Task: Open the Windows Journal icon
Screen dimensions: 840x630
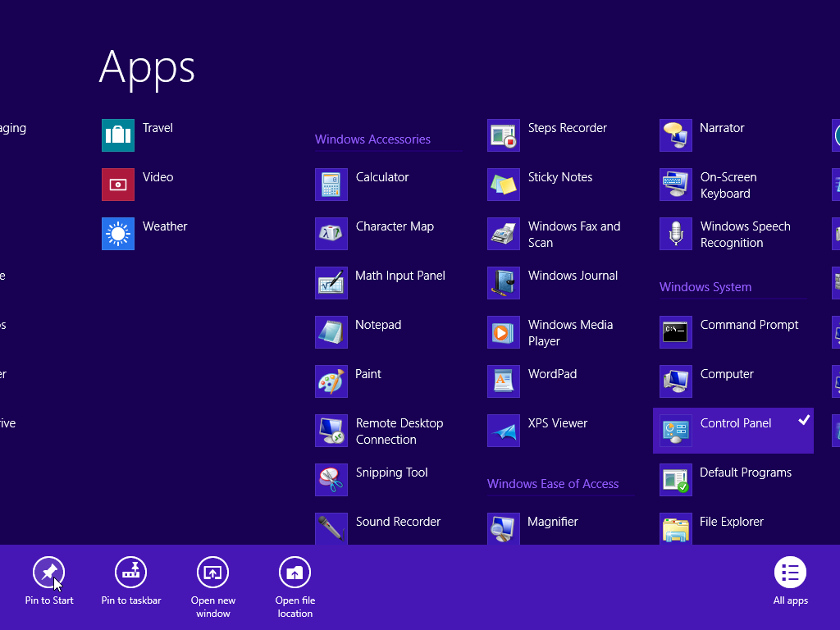Action: coord(504,283)
